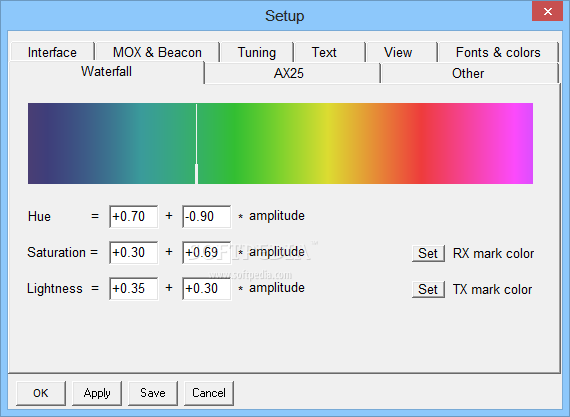Edit the Saturation amplitude factor +0.69
Viewport: 570px width, 417px height.
point(206,252)
